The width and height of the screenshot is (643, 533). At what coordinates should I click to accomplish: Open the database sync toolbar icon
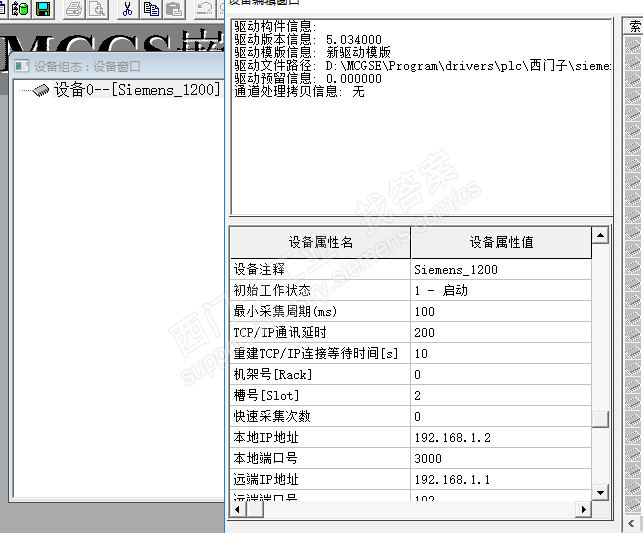tap(20, 9)
